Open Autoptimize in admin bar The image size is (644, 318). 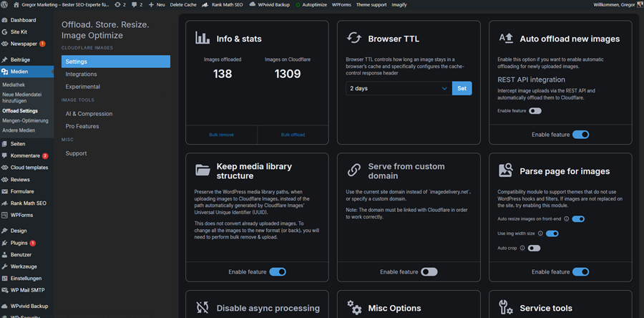(x=311, y=5)
